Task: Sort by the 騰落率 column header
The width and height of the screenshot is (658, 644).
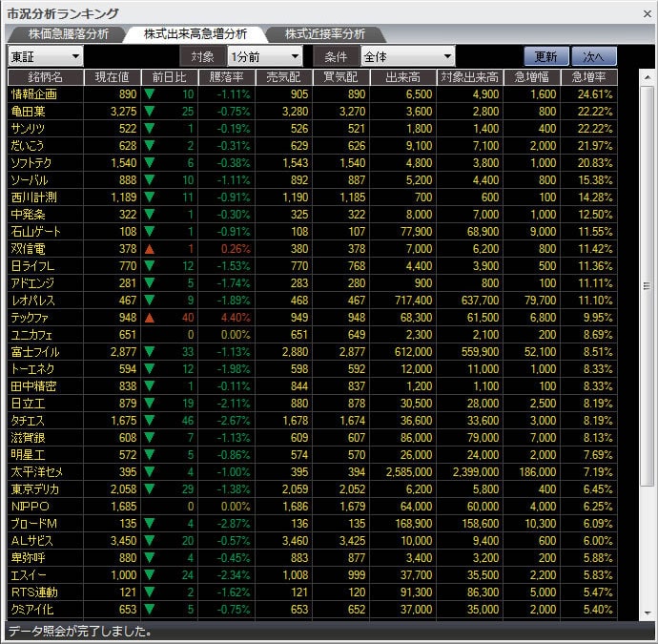Action: pyautogui.click(x=227, y=77)
